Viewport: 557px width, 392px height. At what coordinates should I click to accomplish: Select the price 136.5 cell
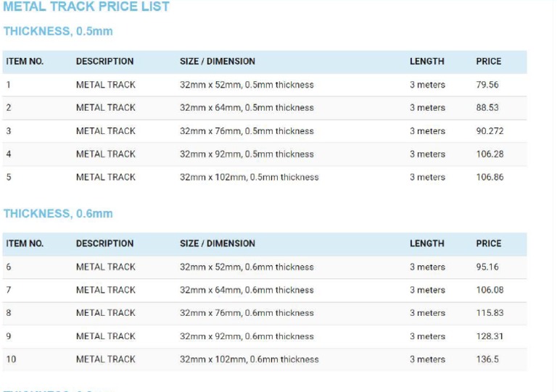click(x=487, y=359)
